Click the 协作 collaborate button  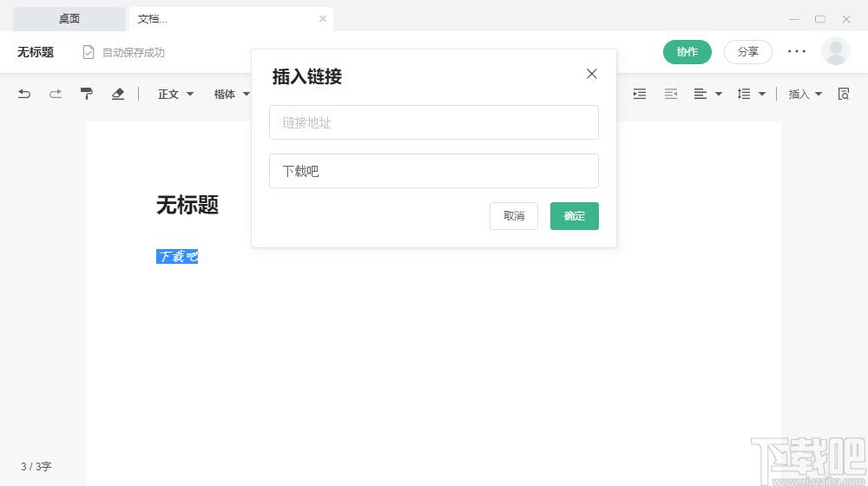point(687,52)
